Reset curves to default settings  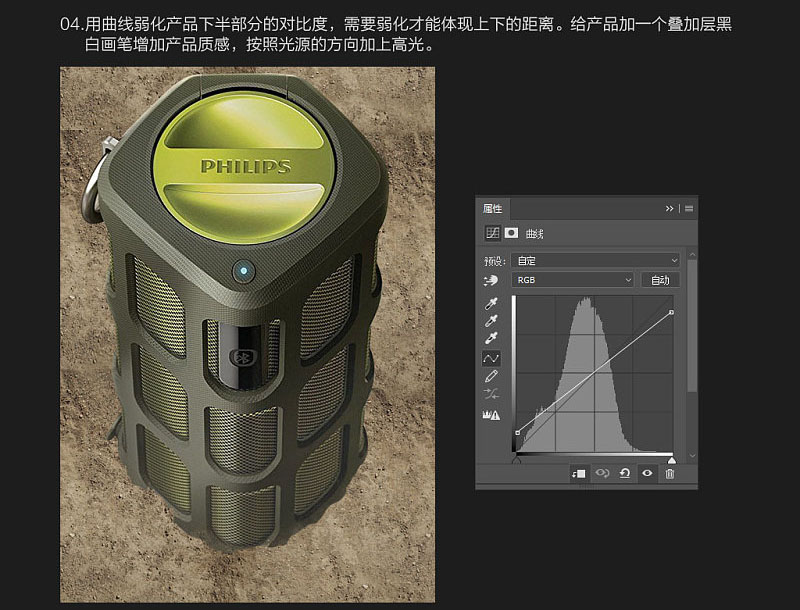pyautogui.click(x=625, y=473)
